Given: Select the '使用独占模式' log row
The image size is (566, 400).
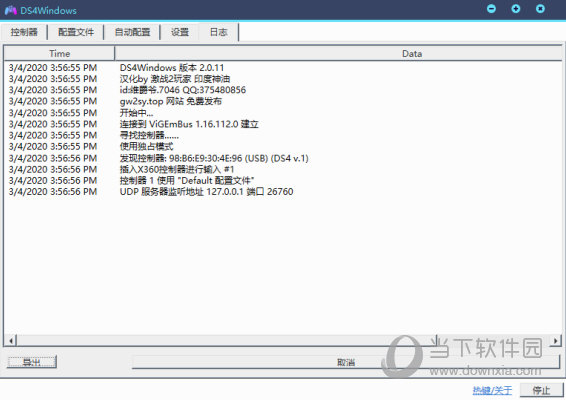Looking at the screenshot, I should tap(283, 146).
